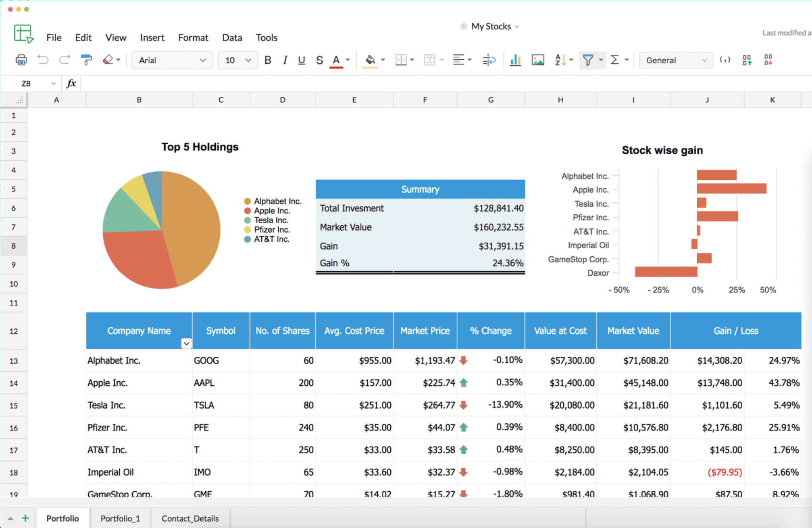Viewport: 812px width, 528px height.
Task: Click the chart insert icon
Action: point(512,60)
